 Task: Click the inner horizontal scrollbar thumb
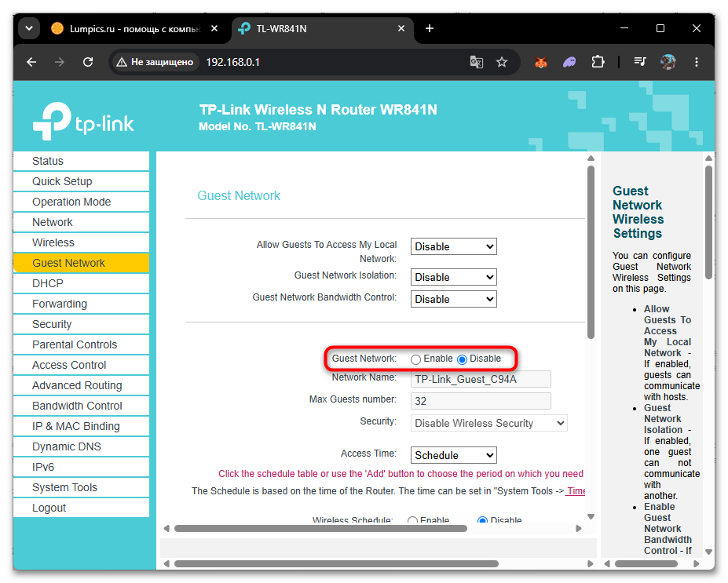[x=320, y=529]
